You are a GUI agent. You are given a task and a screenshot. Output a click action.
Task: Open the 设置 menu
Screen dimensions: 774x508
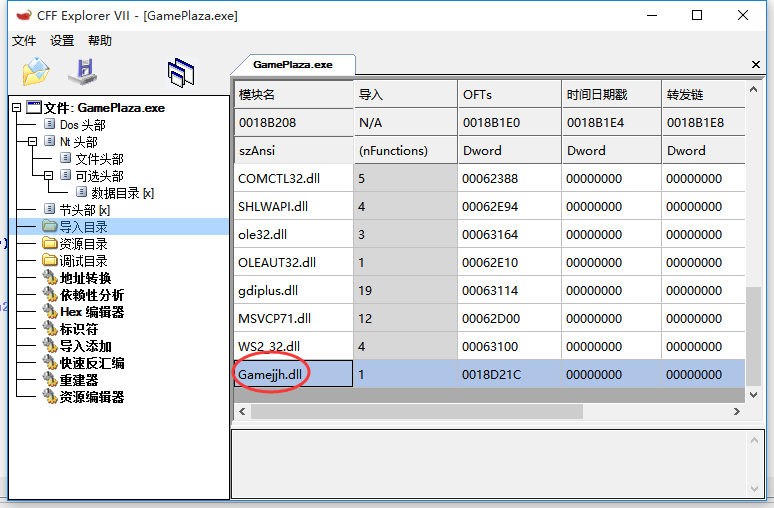[x=62, y=40]
